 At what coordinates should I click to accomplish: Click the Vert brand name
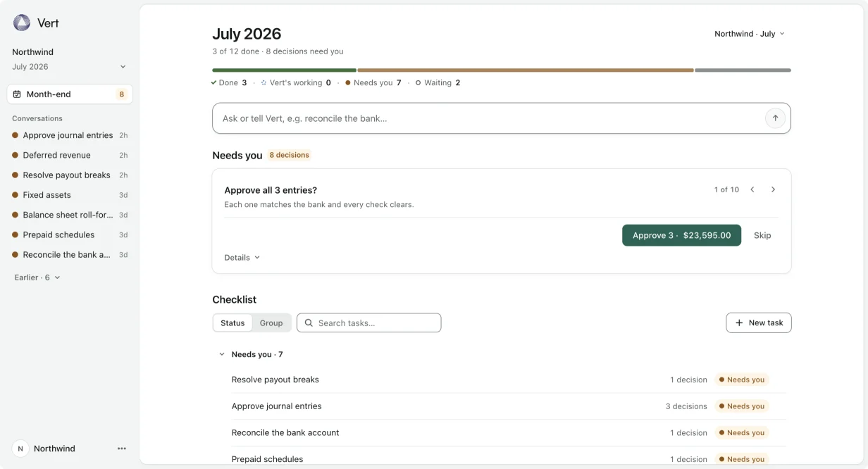pos(48,23)
